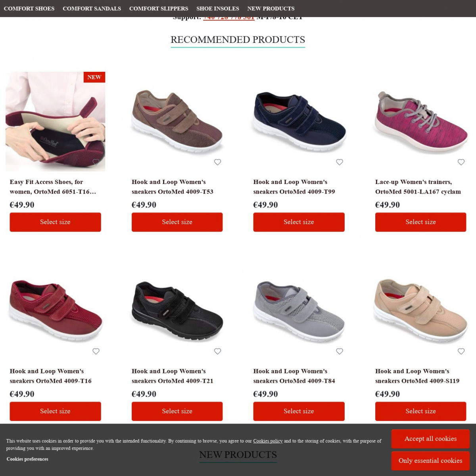Select size for the 4009-T99 navy sneakers

pyautogui.click(x=299, y=222)
